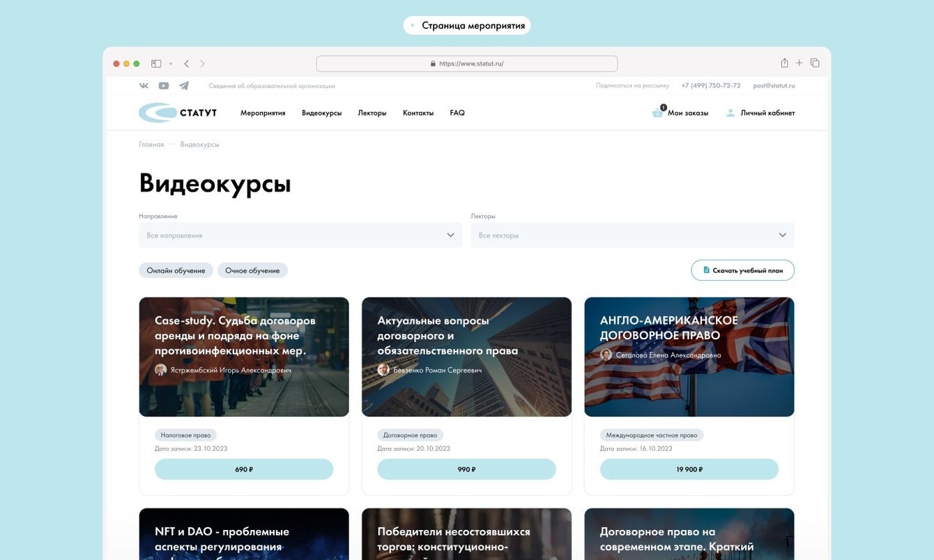This screenshot has height=560, width=934.
Task: Click Подписаться на рассылку link
Action: 632,86
